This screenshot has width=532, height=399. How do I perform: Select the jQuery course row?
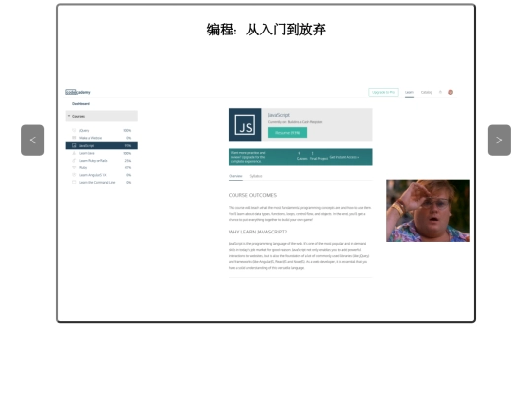[x=101, y=131]
